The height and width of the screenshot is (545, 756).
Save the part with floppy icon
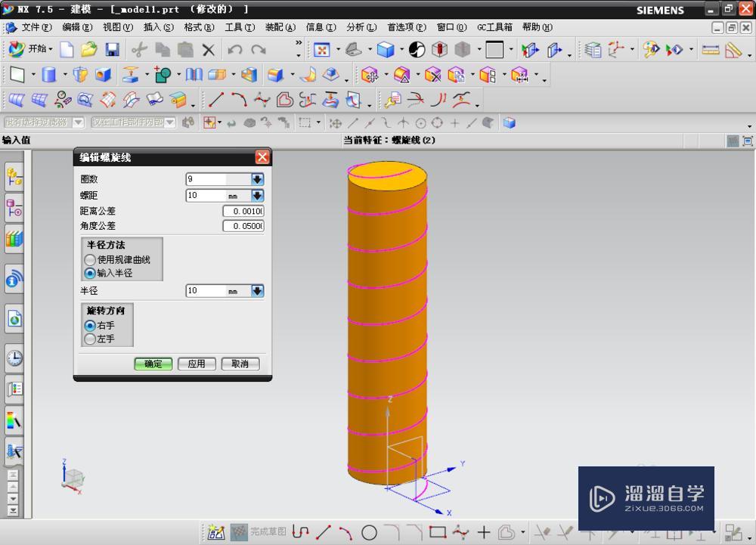point(112,49)
